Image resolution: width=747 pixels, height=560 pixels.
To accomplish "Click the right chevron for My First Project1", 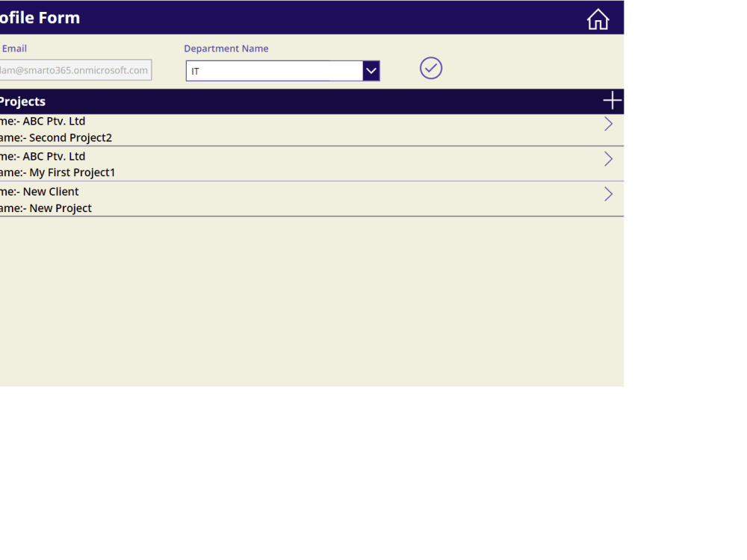I will tap(607, 158).
